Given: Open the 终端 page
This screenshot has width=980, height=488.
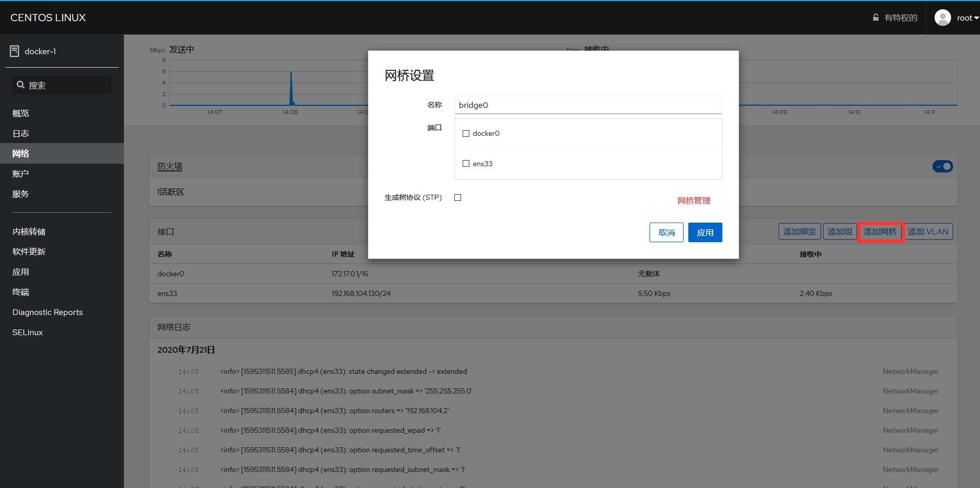Looking at the screenshot, I should pos(21,292).
